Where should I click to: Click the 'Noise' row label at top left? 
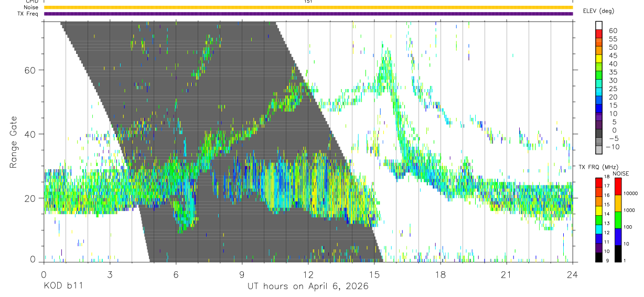click(x=32, y=7)
